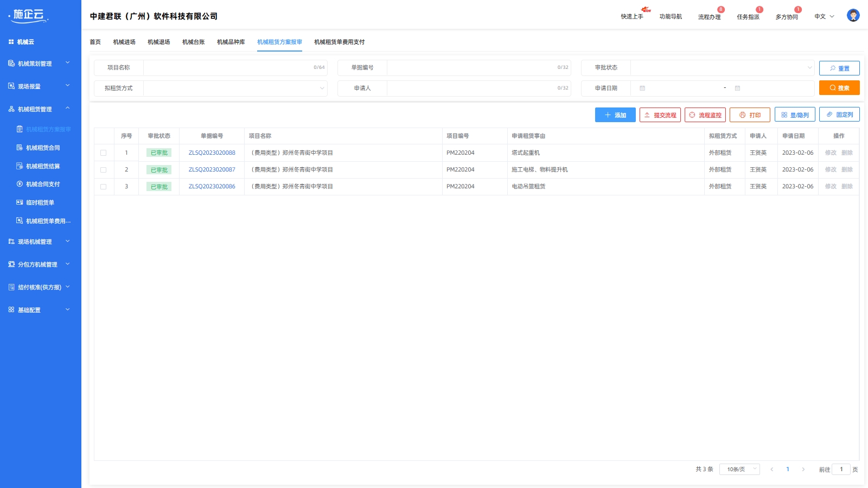Open the 审批状态 dropdown
The width and height of the screenshot is (868, 488).
pyautogui.click(x=722, y=68)
